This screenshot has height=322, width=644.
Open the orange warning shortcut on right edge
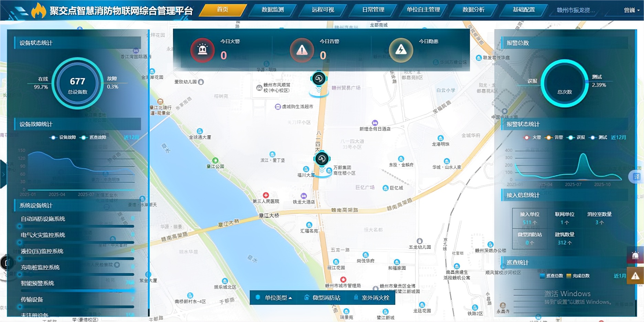[635, 276]
